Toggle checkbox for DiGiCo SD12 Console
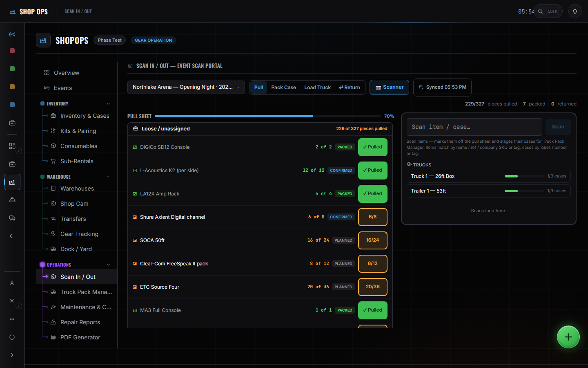588x368 pixels. coord(135,147)
